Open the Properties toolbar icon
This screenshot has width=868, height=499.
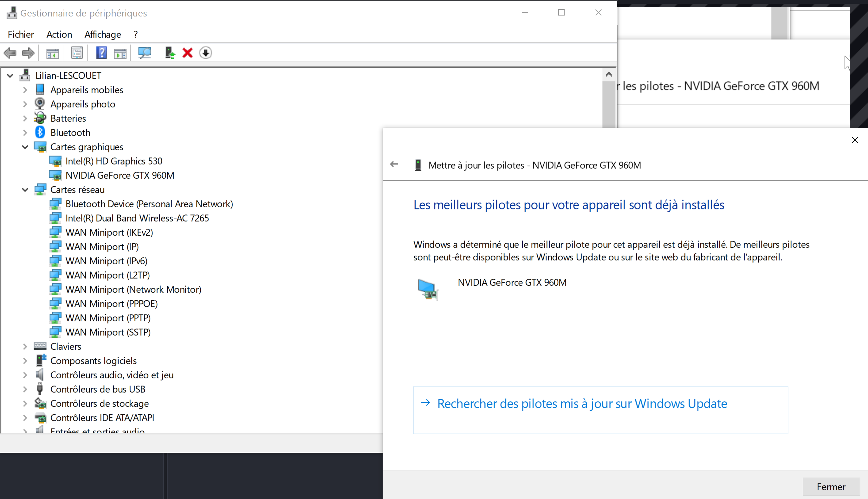(x=77, y=53)
